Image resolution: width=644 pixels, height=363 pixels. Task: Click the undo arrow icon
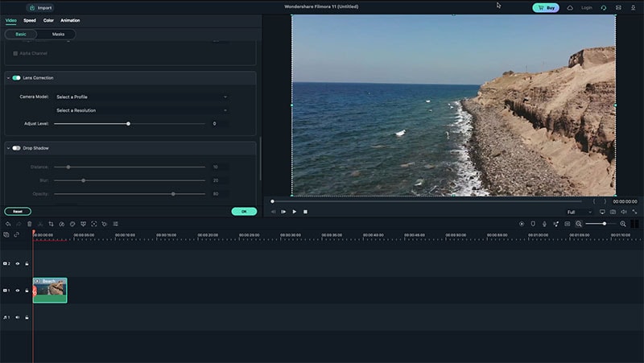click(8, 224)
